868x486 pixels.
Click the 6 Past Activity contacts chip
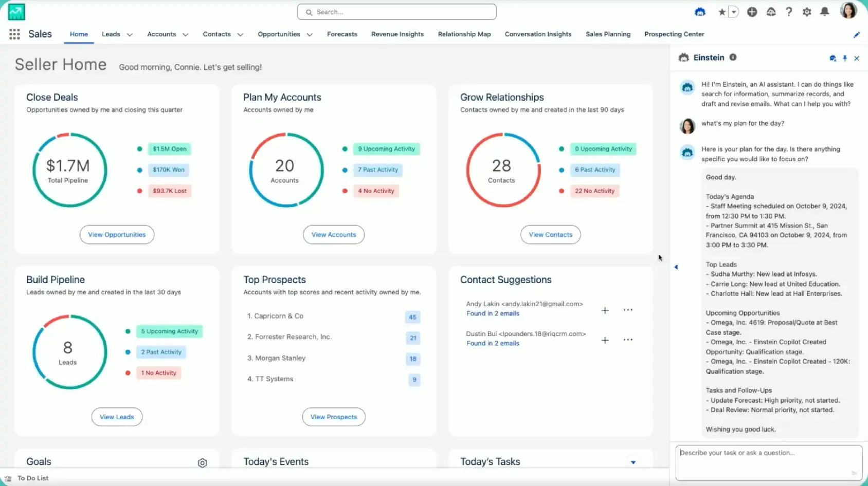coord(595,170)
